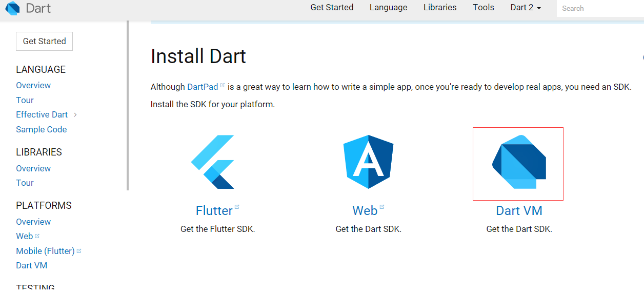Open Mobile (Flutter) in sidebar
Image resolution: width=644 pixels, height=293 pixels.
(x=45, y=251)
